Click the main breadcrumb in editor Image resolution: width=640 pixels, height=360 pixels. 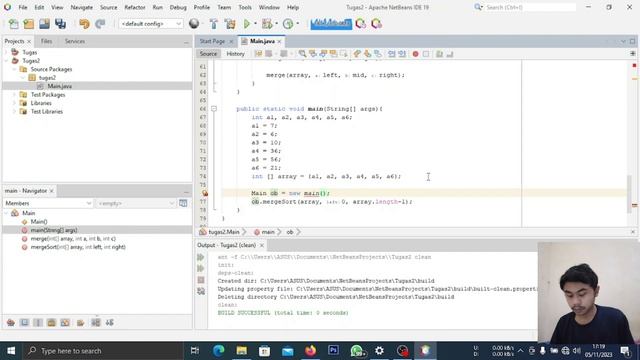coord(268,232)
